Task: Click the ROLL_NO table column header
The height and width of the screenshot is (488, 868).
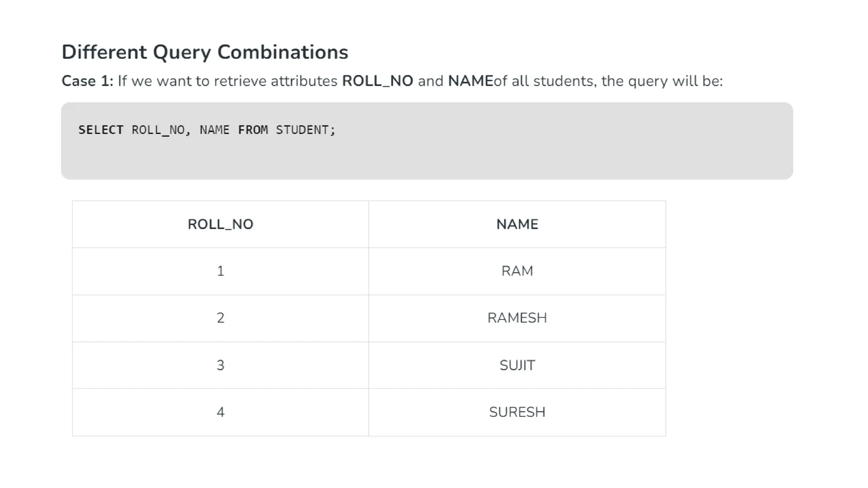Action: [x=220, y=224]
